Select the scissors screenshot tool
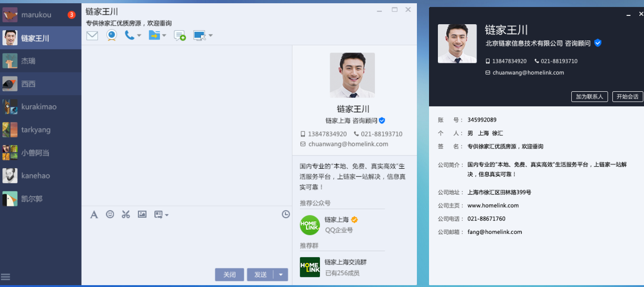The height and width of the screenshot is (287, 644). pyautogui.click(x=126, y=214)
